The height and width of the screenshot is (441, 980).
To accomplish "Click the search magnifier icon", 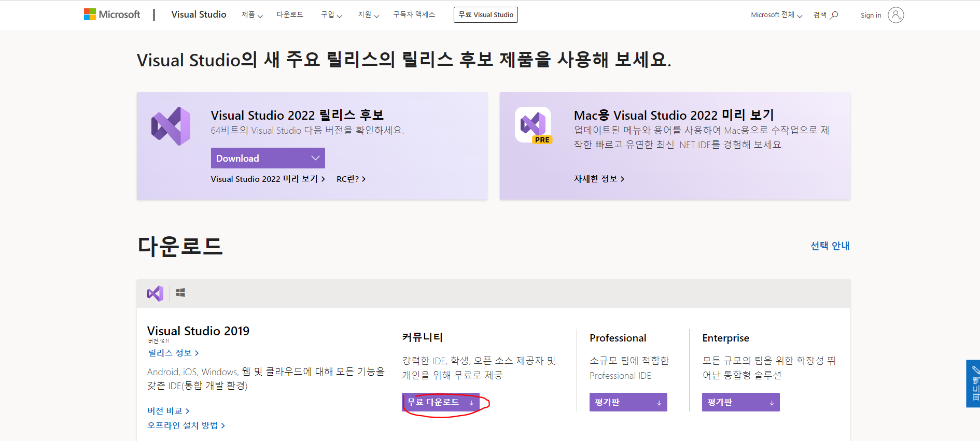I will coord(834,15).
